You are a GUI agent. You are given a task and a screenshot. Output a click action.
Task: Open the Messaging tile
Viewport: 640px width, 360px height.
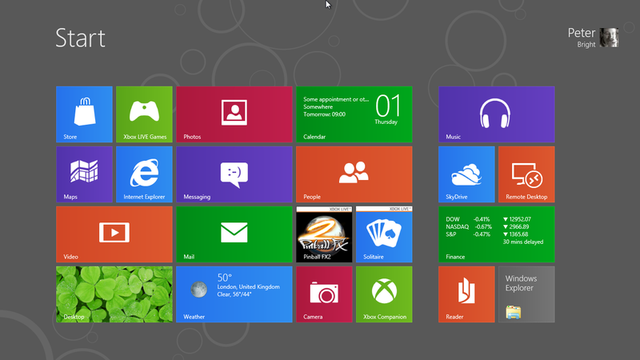(234, 174)
